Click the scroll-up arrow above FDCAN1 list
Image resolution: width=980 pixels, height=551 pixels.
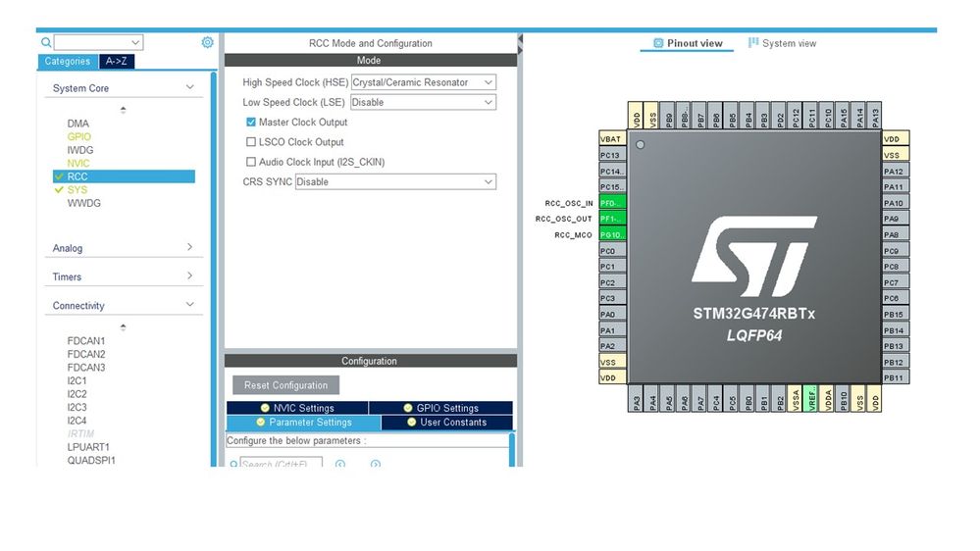[124, 326]
